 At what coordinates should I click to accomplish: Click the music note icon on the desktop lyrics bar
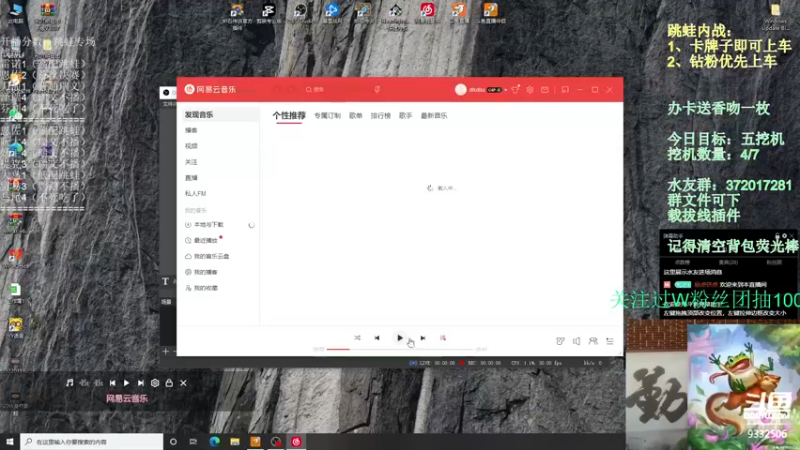click(70, 383)
